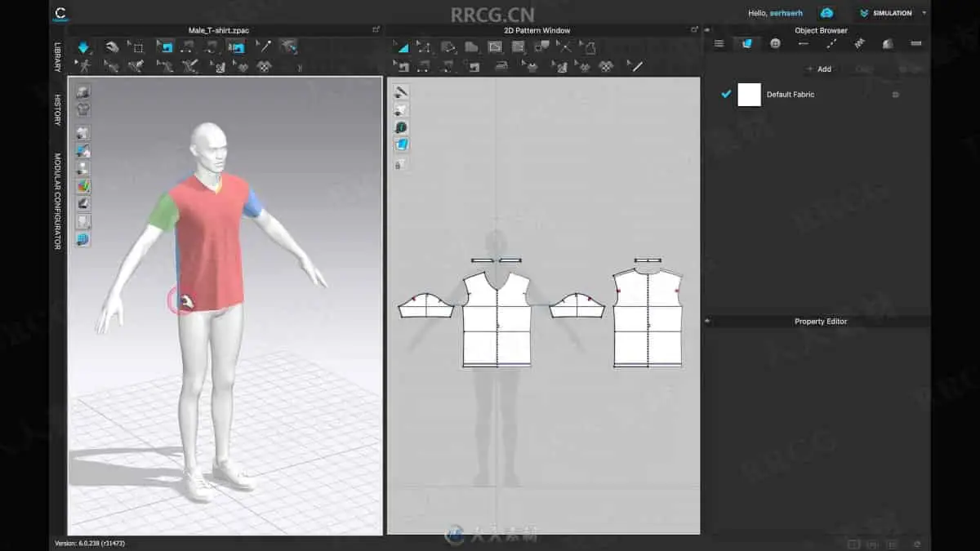Click the blue info-circle icon in 2D side toolbar
Screen dimensions: 980x551
tap(401, 127)
